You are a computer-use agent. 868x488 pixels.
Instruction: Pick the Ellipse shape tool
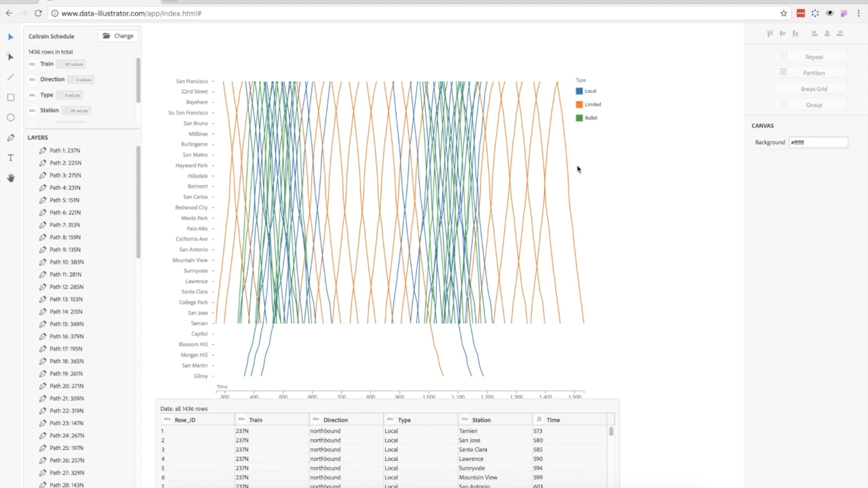tap(11, 117)
